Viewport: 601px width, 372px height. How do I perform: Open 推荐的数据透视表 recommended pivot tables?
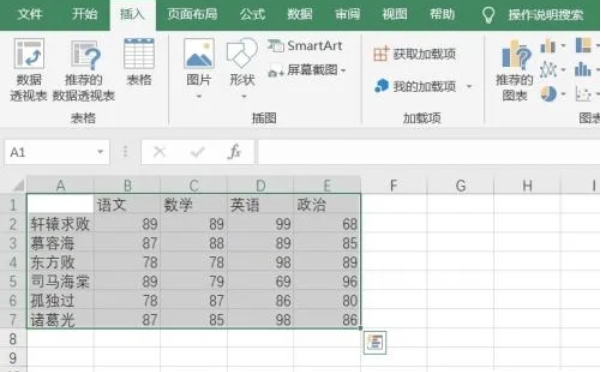(84, 70)
